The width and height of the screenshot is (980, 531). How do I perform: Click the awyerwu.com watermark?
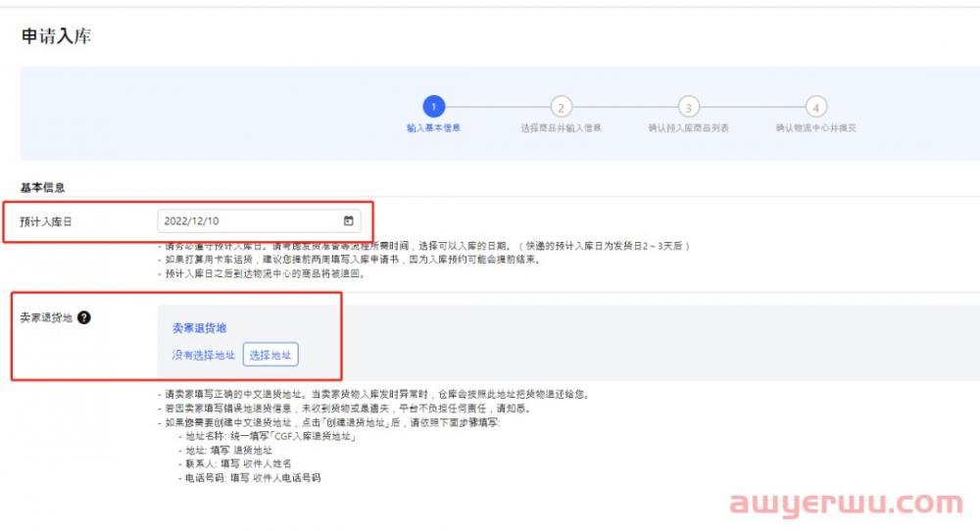point(846,504)
